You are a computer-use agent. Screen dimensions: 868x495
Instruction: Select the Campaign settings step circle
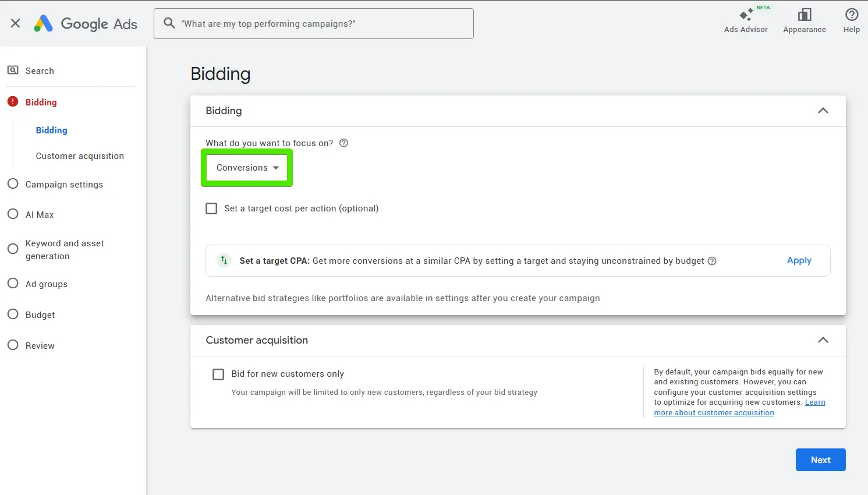click(x=13, y=184)
